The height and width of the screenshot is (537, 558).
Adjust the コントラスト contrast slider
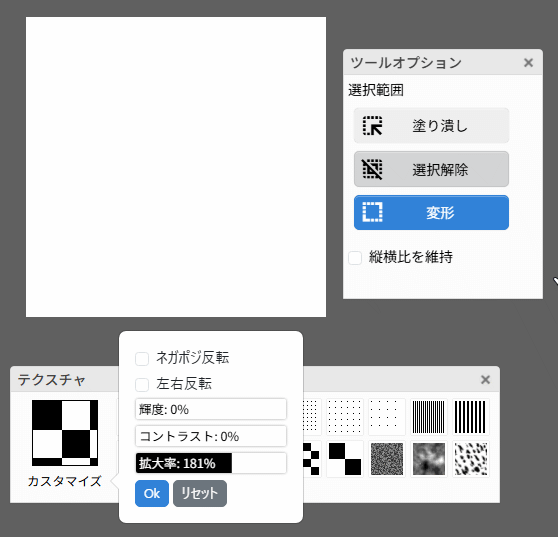click(211, 436)
